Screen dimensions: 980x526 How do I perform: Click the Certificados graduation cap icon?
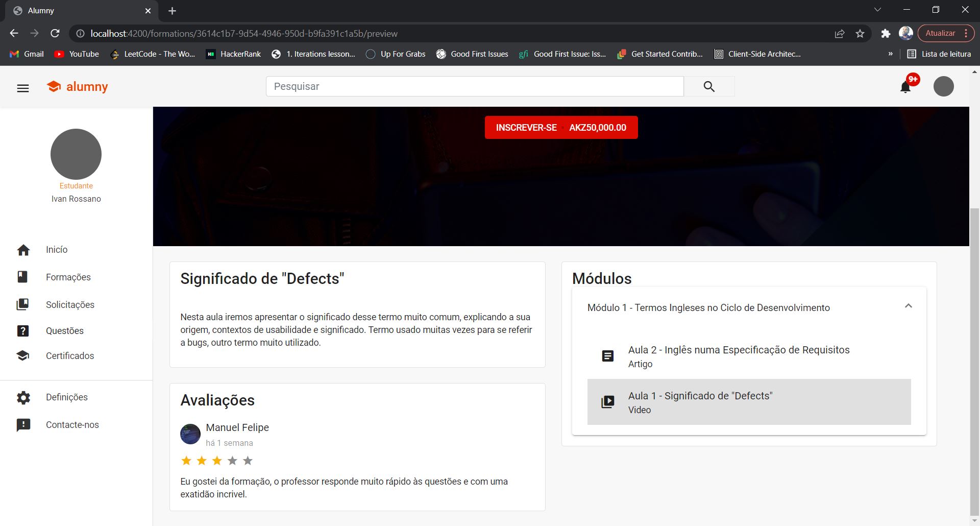[23, 355]
